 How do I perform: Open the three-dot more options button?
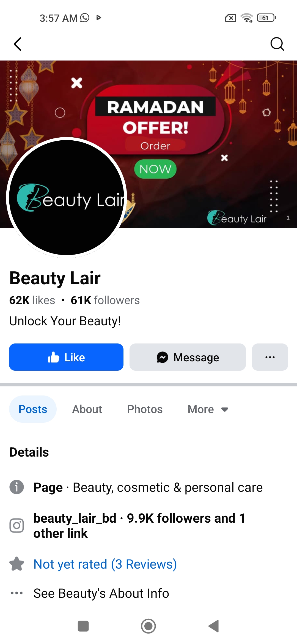pos(270,357)
